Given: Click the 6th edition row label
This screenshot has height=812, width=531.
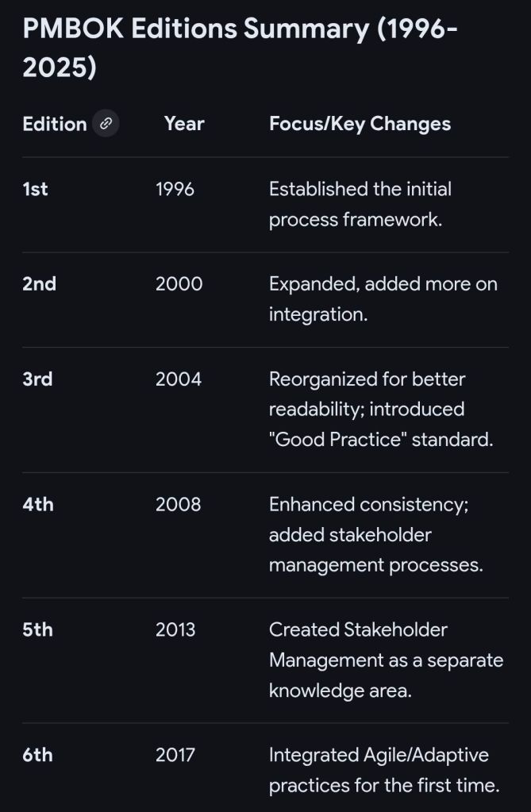Looking at the screenshot, I should pos(37,755).
